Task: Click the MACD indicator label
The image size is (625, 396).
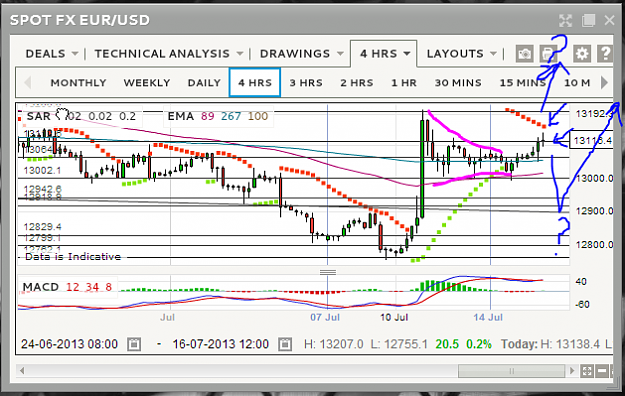Action: pos(41,287)
